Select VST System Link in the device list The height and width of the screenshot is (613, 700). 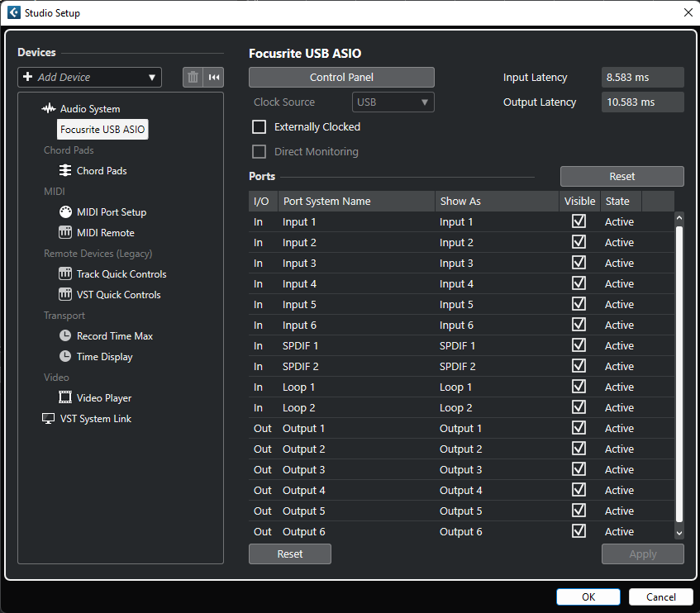96,419
